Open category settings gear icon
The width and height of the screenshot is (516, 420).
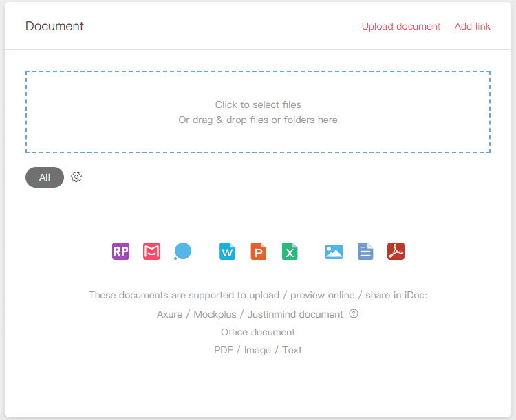click(x=76, y=177)
